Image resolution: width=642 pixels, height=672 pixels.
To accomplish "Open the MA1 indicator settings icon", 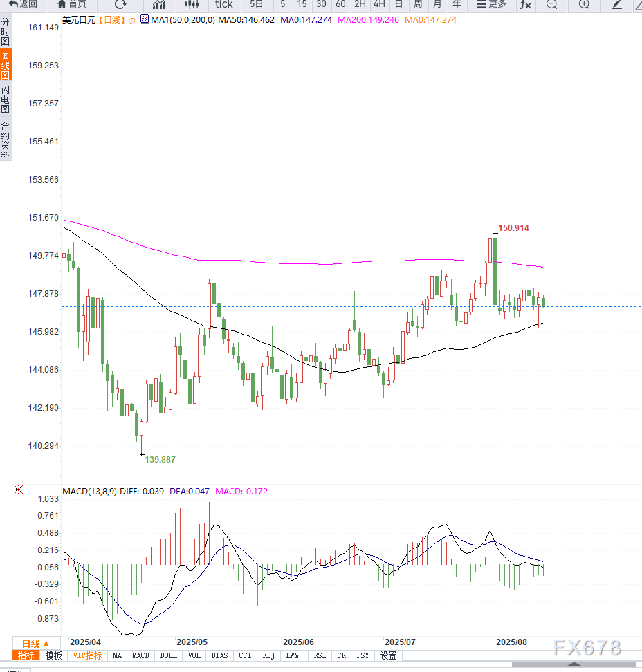I will point(145,20).
